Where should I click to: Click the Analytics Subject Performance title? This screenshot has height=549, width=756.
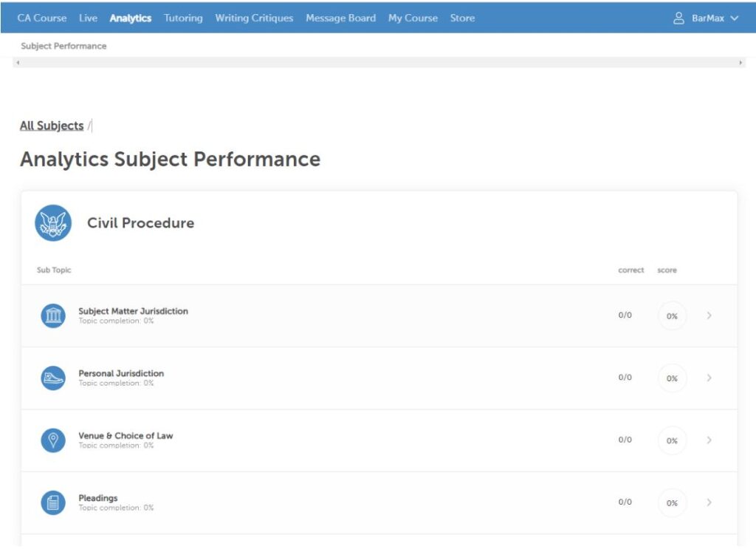click(171, 159)
